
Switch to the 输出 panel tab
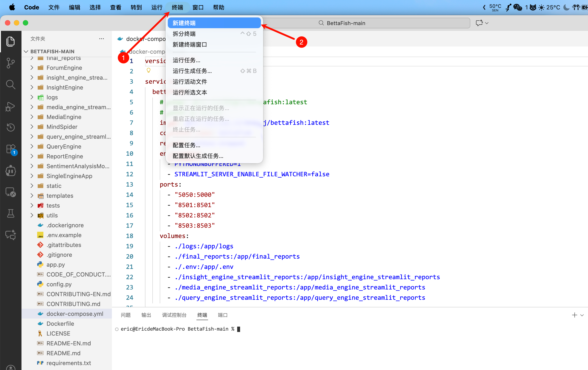pyautogui.click(x=146, y=315)
